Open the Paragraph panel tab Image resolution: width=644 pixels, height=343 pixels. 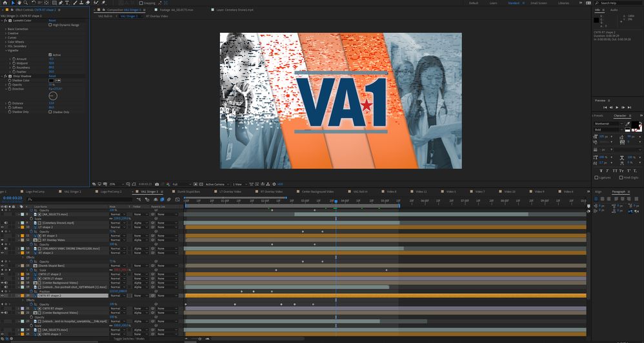coord(619,191)
